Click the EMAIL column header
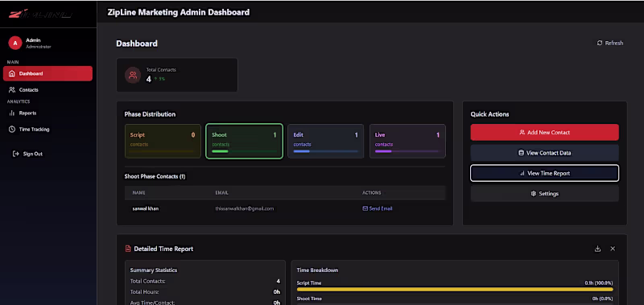The width and height of the screenshot is (644, 305). tap(222, 192)
